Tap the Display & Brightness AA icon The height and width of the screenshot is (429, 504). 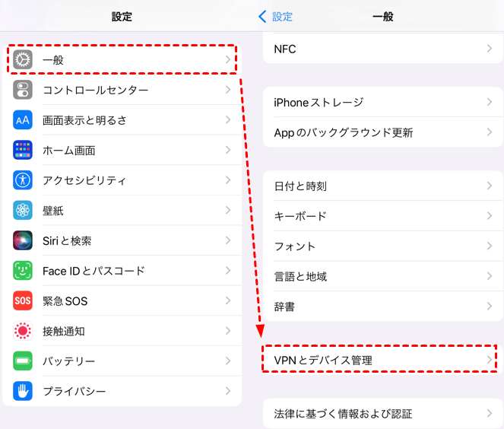tap(23, 120)
